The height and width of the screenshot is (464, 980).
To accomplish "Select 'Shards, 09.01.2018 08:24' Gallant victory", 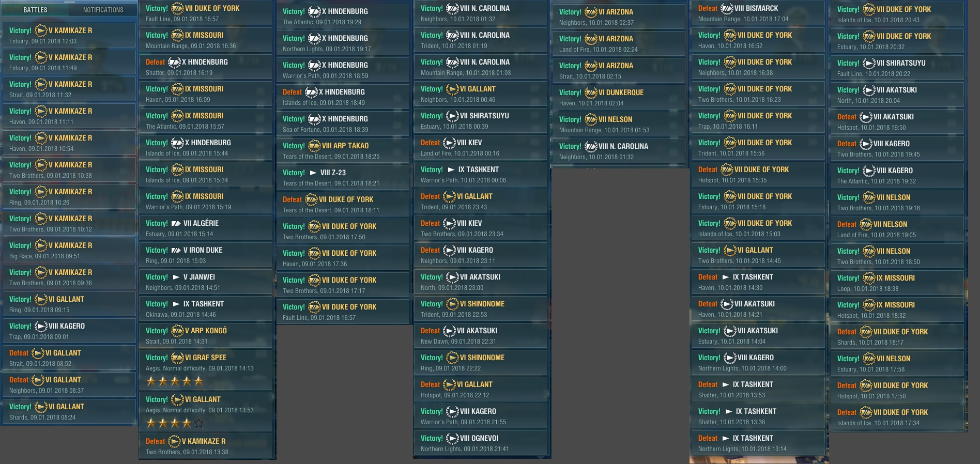I will pyautogui.click(x=69, y=412).
